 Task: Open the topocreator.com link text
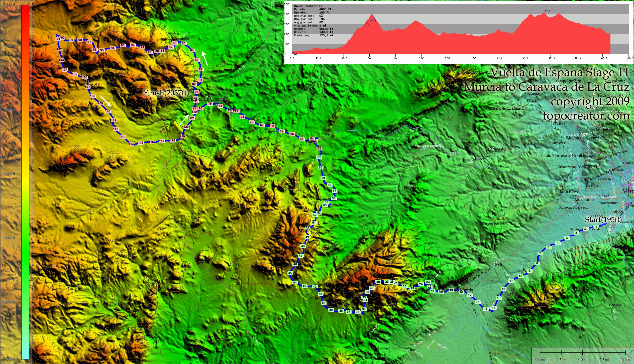[x=586, y=116]
